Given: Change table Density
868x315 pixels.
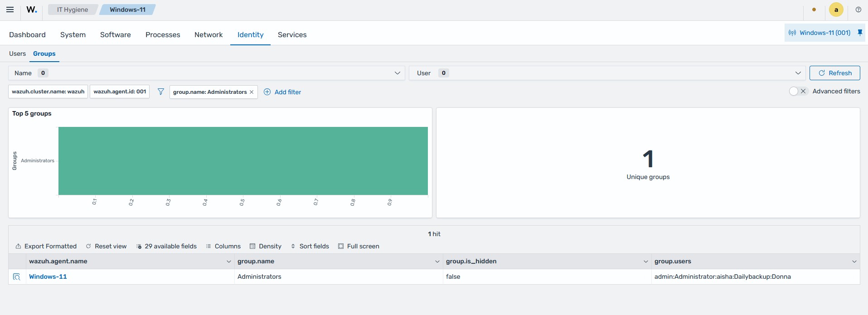Looking at the screenshot, I should coord(266,246).
